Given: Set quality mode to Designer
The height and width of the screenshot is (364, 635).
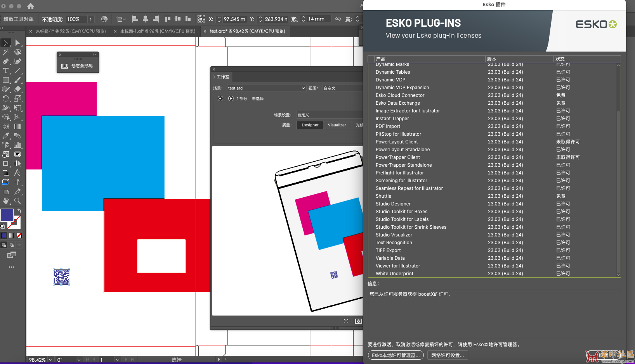Looking at the screenshot, I should tap(310, 125).
